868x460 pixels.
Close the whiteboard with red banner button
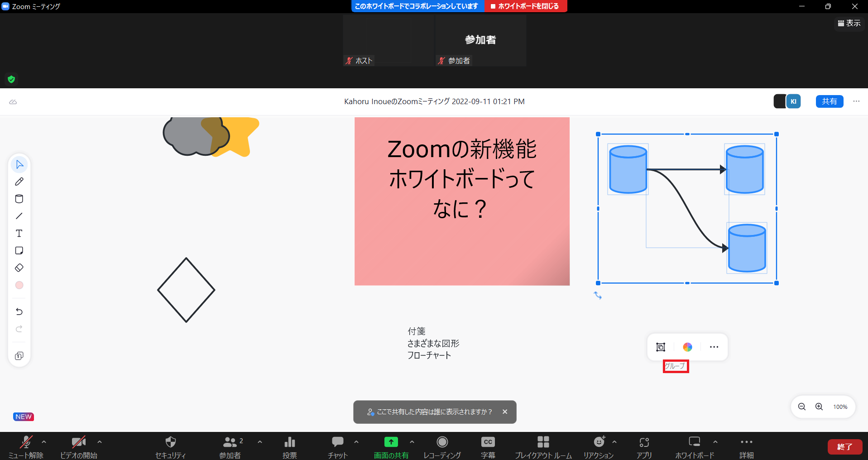pyautogui.click(x=525, y=6)
